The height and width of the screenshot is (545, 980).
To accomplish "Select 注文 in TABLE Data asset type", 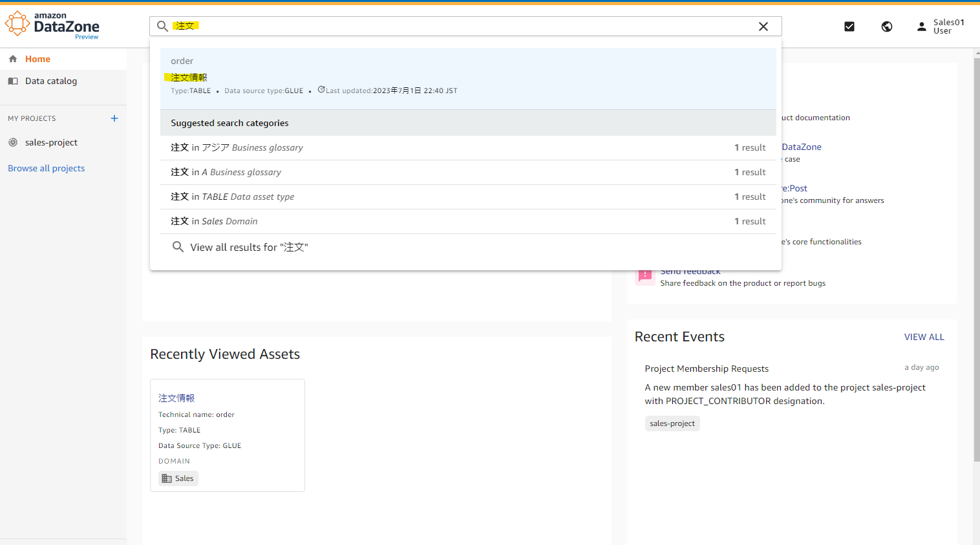I will [x=468, y=197].
